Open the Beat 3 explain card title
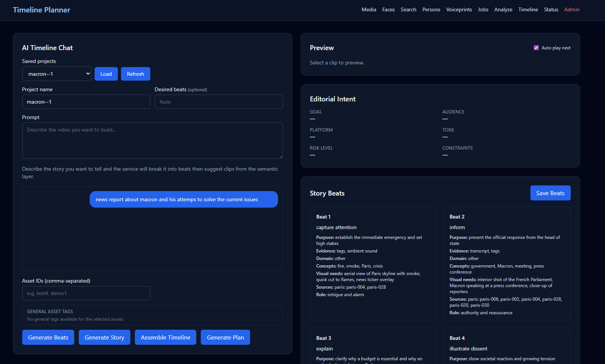Image resolution: width=605 pixels, height=364 pixels. click(x=324, y=349)
